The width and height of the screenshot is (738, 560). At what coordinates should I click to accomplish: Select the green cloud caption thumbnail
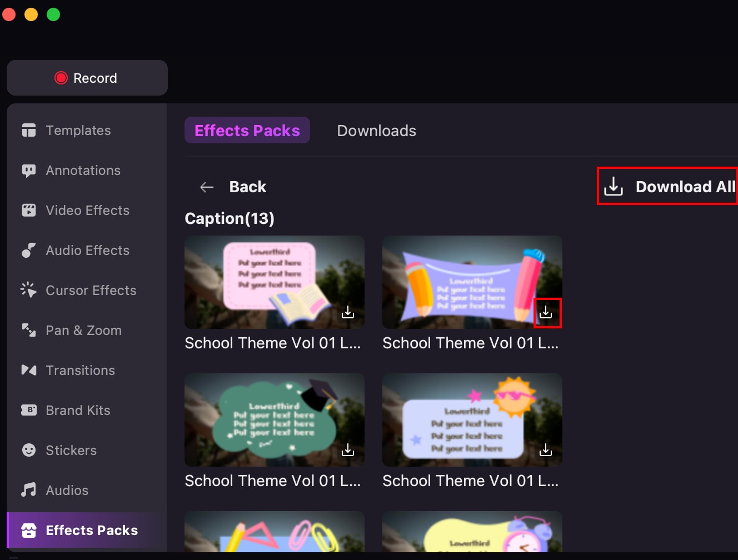(275, 419)
